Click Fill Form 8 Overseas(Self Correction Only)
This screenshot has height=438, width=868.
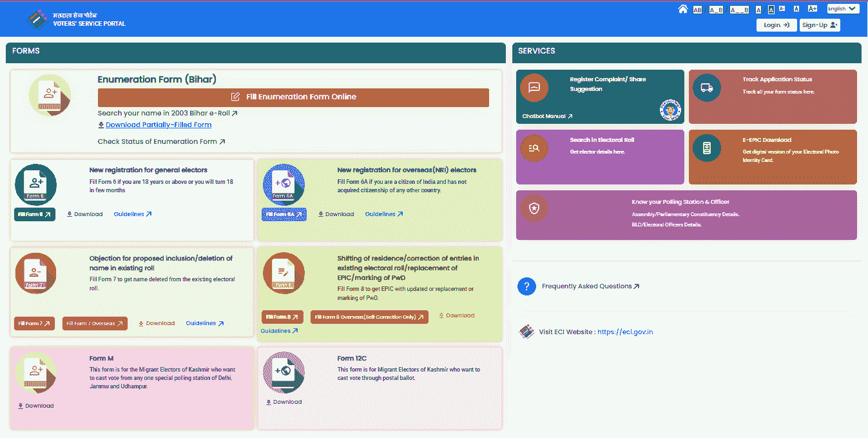point(369,317)
